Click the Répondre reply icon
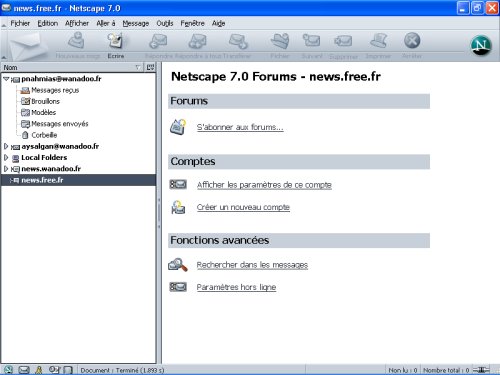This screenshot has height=375, width=500. click(x=158, y=41)
